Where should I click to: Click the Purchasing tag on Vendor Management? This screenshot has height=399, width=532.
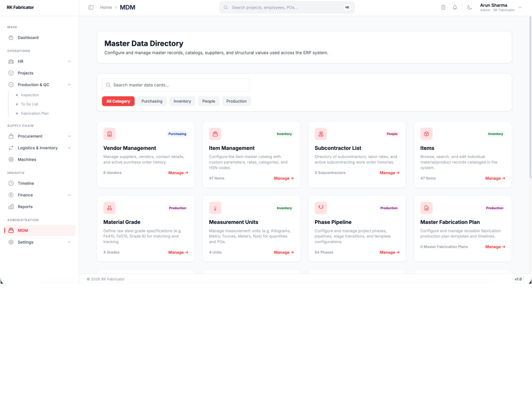click(177, 134)
